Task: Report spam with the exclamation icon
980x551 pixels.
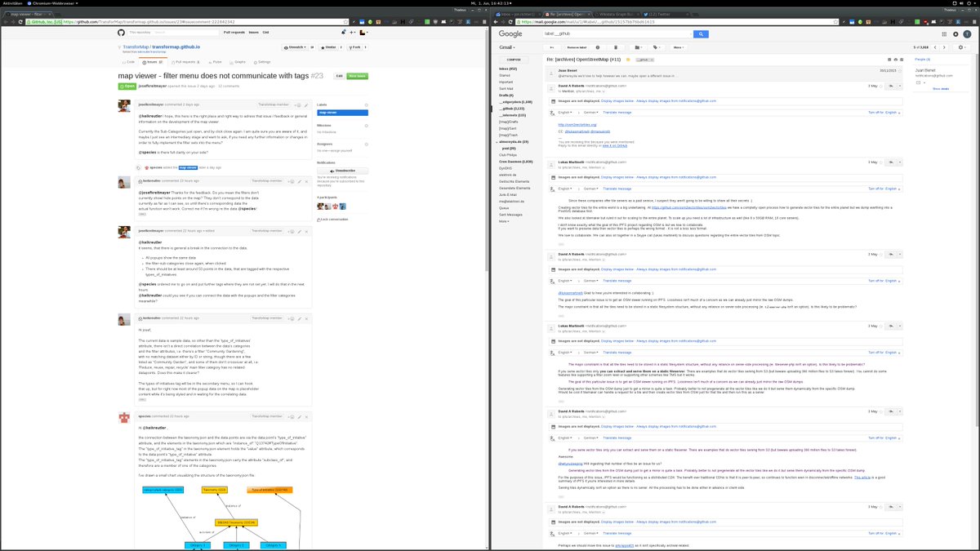Action: pyautogui.click(x=598, y=47)
